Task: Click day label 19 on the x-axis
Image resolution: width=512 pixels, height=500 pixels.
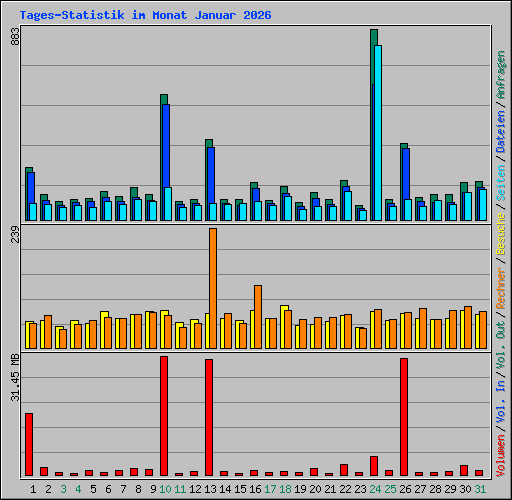Action: point(300,489)
